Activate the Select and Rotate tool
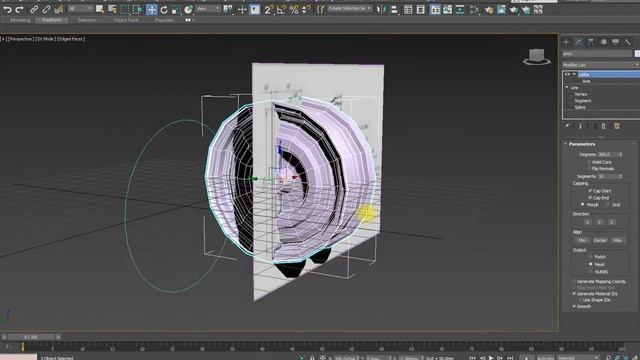640x360 pixels. point(164,9)
